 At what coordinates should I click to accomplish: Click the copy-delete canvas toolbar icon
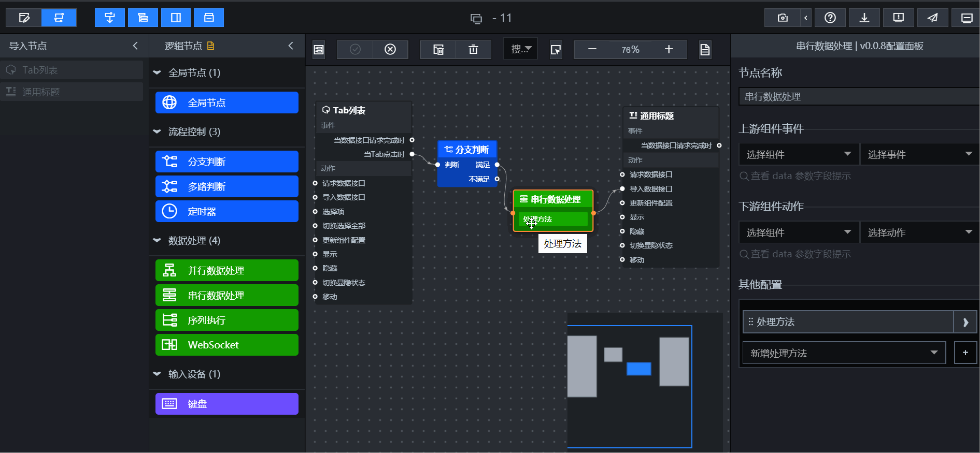(438, 49)
